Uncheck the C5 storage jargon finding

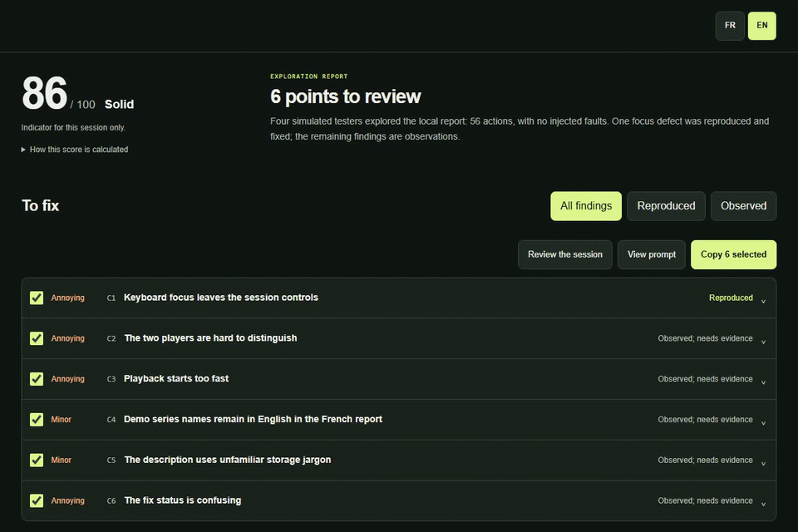(37, 461)
